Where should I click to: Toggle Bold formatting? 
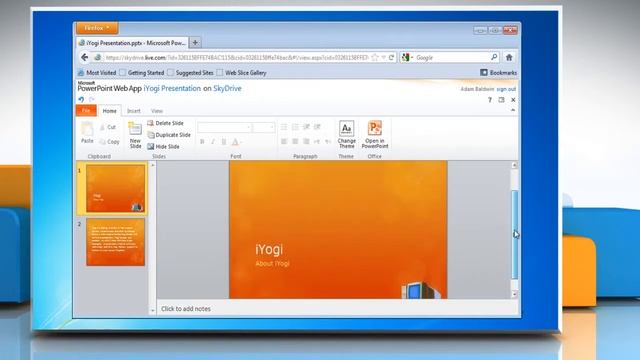tap(202, 142)
